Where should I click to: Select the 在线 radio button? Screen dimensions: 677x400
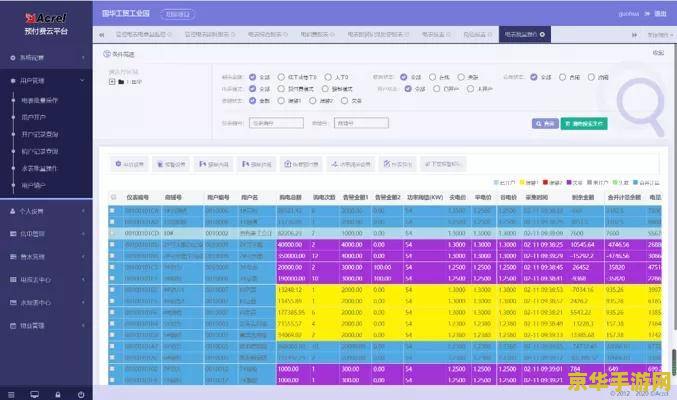[x=432, y=77]
